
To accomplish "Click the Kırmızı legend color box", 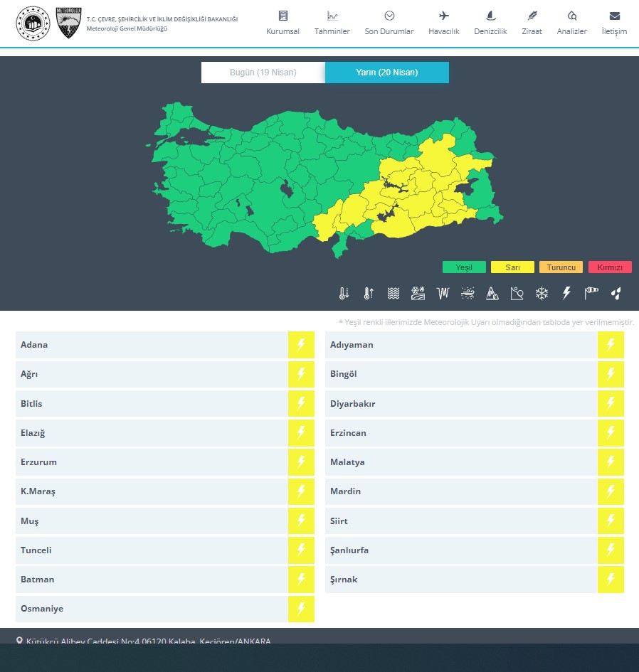I will point(610,267).
